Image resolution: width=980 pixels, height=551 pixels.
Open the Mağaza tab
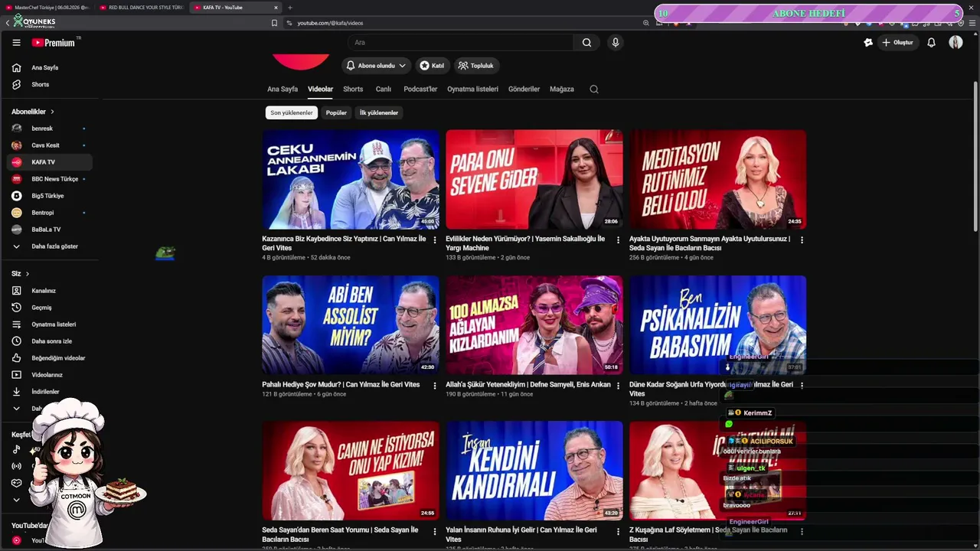click(561, 90)
